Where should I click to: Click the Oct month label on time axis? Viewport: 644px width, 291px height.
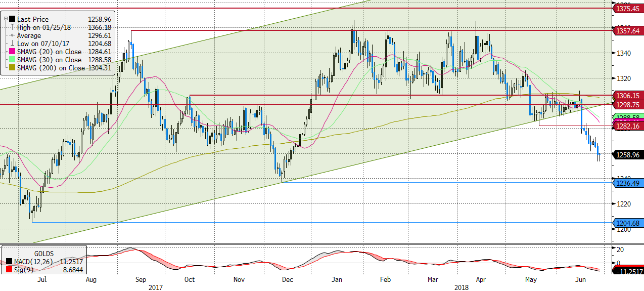pyautogui.click(x=190, y=279)
